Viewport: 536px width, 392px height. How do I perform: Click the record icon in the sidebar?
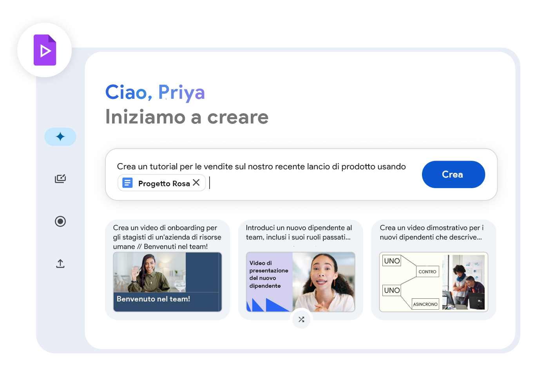(x=60, y=221)
